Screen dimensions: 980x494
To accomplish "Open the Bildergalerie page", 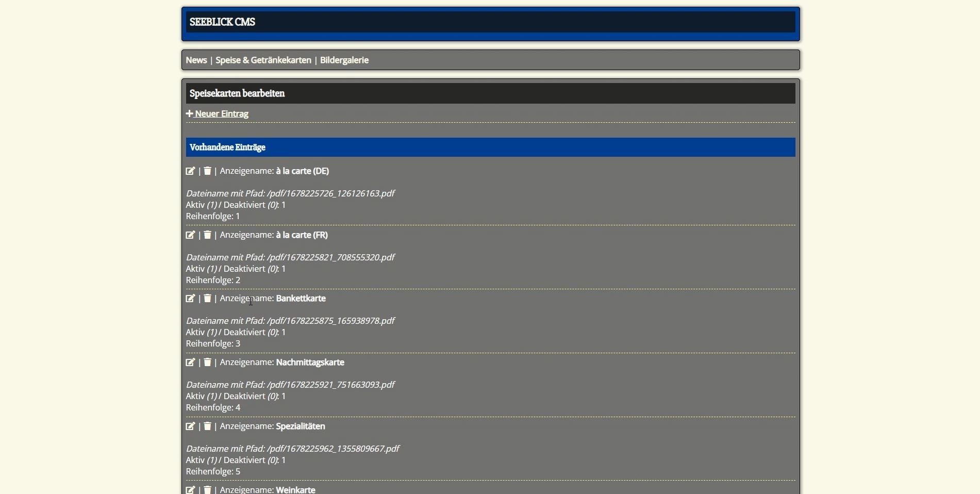I will tap(344, 60).
